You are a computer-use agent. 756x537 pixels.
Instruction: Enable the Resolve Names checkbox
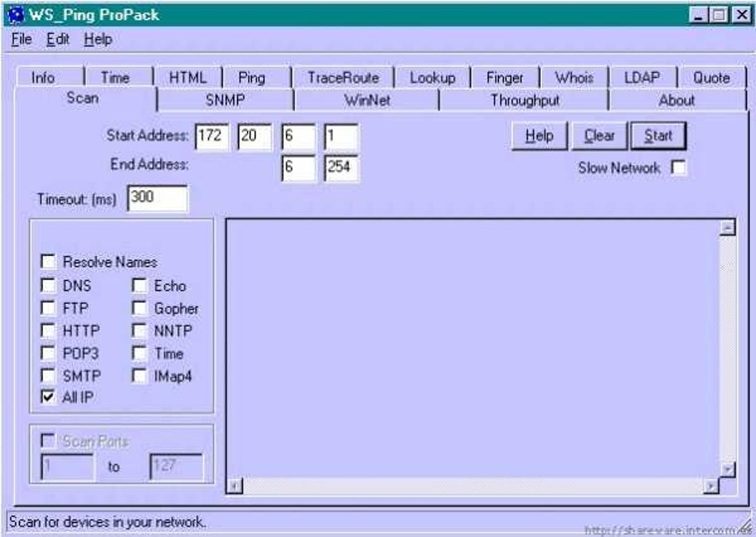[48, 262]
